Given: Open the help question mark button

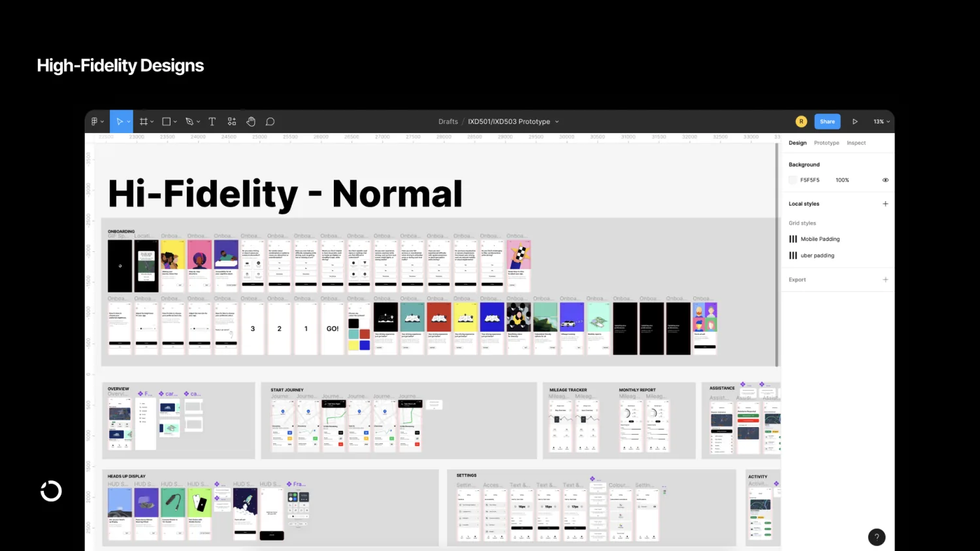Looking at the screenshot, I should click(877, 537).
